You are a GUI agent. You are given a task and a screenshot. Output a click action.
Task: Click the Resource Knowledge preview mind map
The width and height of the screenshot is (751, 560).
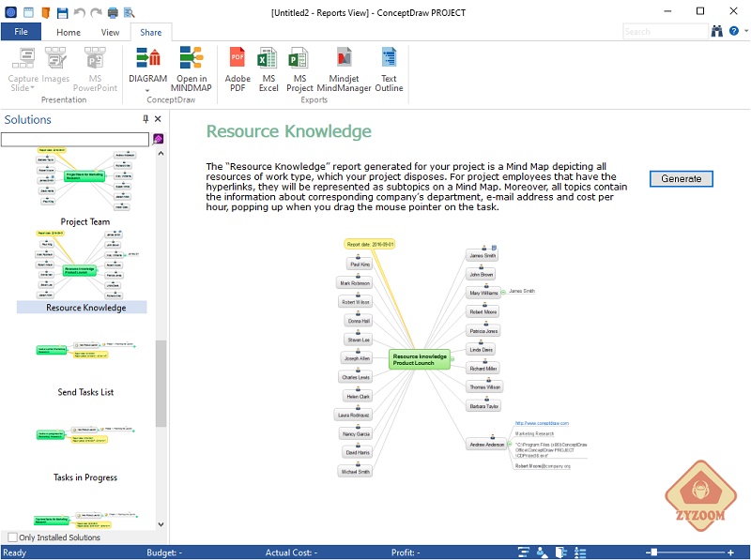[461, 357]
